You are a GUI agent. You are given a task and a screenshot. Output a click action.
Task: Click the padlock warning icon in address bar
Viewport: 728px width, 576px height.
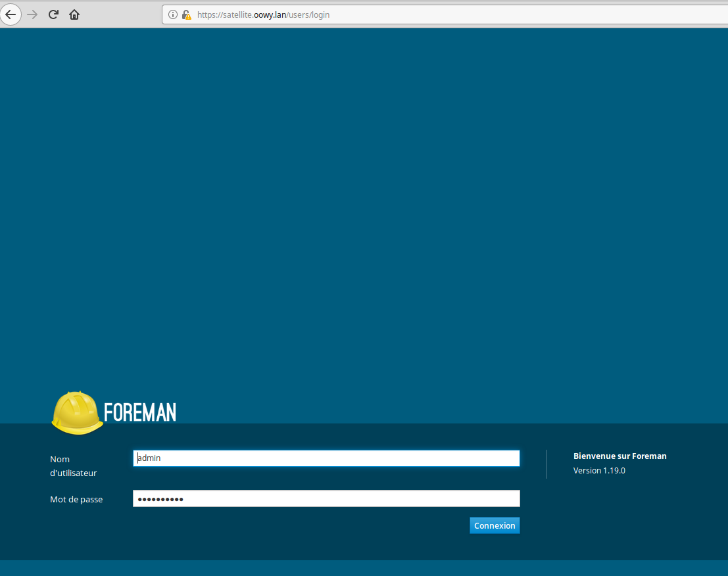click(186, 14)
